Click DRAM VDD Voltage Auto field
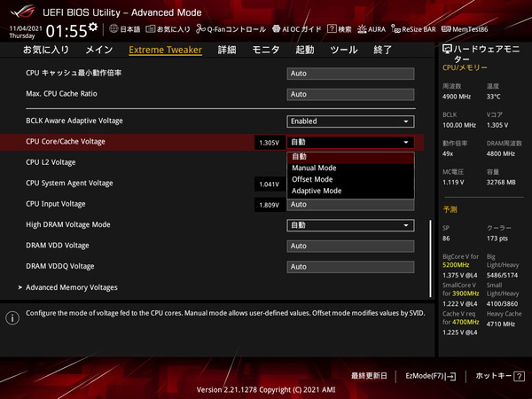 point(350,246)
